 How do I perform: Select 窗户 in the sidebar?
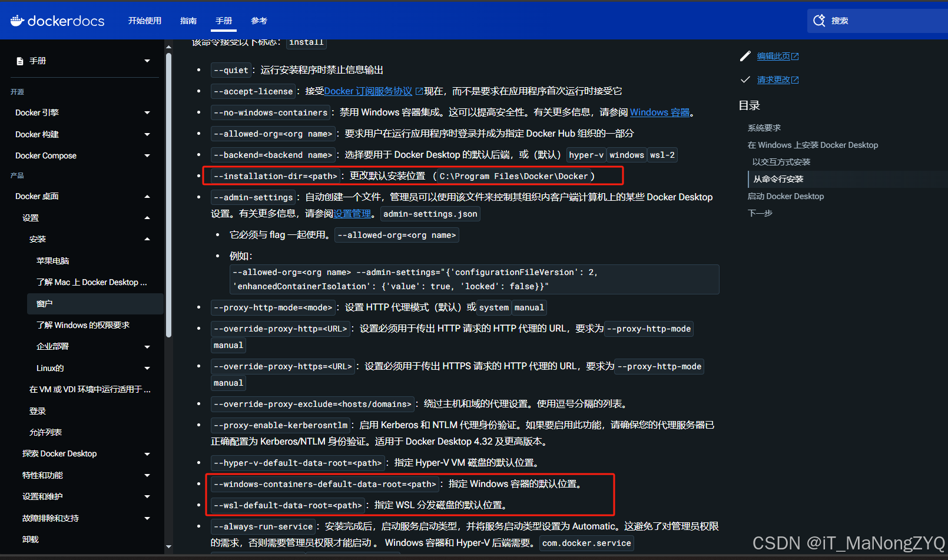tap(46, 303)
